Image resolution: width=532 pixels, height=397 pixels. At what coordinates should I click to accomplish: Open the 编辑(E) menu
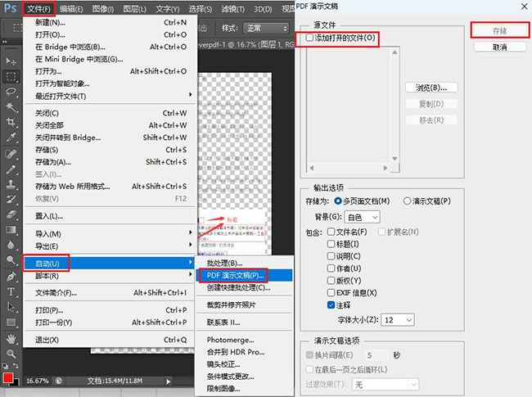point(71,9)
